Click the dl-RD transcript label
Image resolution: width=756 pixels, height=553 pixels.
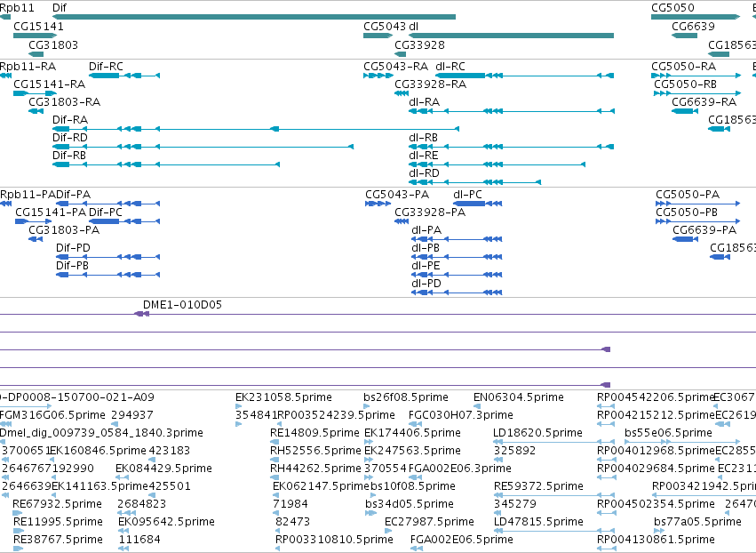425,173
